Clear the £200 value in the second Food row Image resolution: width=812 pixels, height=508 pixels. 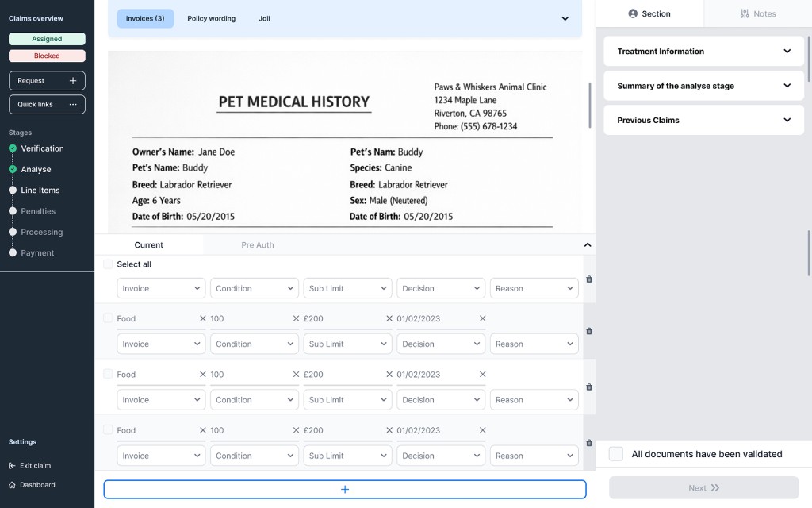click(389, 375)
